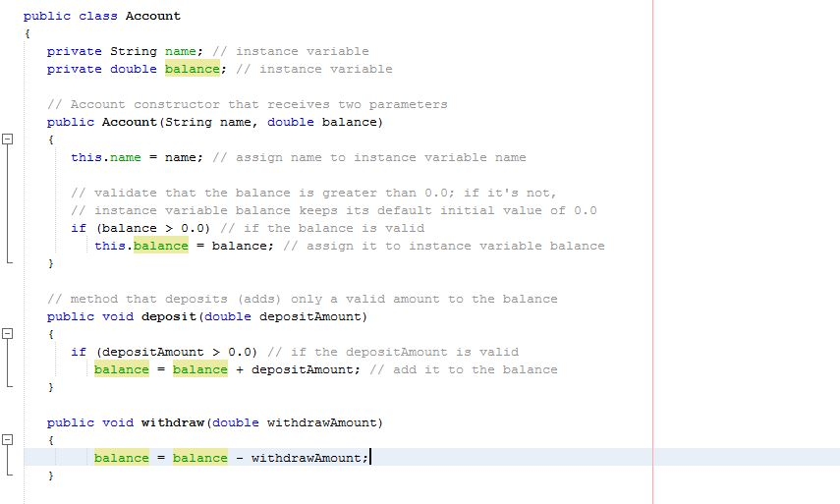The width and height of the screenshot is (840, 504).
Task: Collapse the Account constructor fold marker
Action: (7, 140)
